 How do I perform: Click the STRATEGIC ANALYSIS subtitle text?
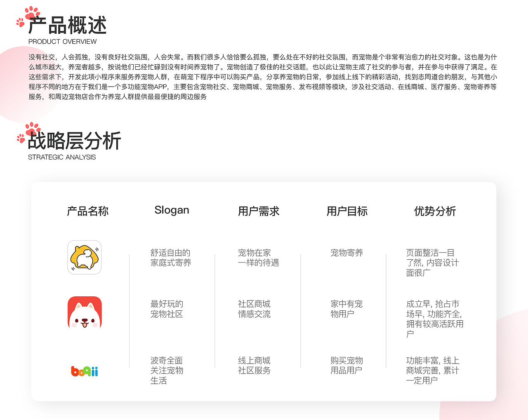pyautogui.click(x=62, y=157)
